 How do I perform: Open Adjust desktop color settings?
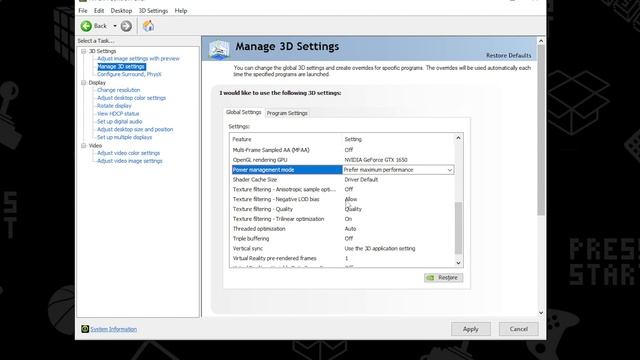tap(131, 98)
